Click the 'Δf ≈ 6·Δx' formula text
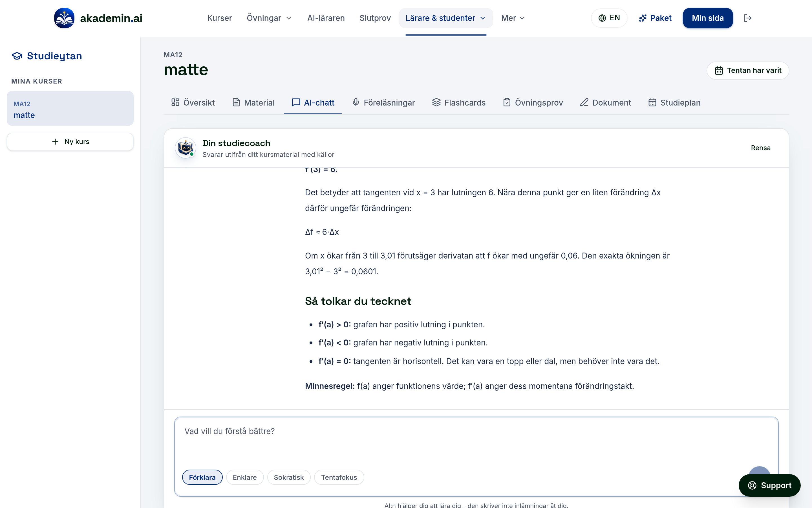 coord(322,232)
